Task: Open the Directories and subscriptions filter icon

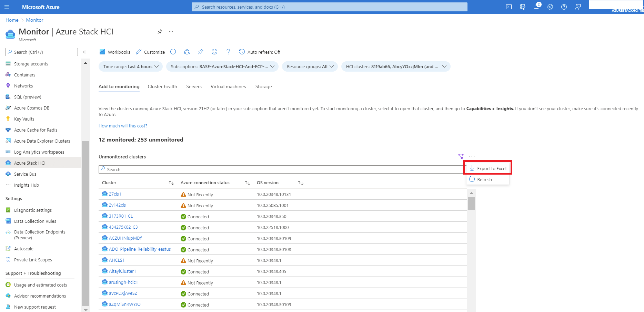Action: click(x=523, y=7)
